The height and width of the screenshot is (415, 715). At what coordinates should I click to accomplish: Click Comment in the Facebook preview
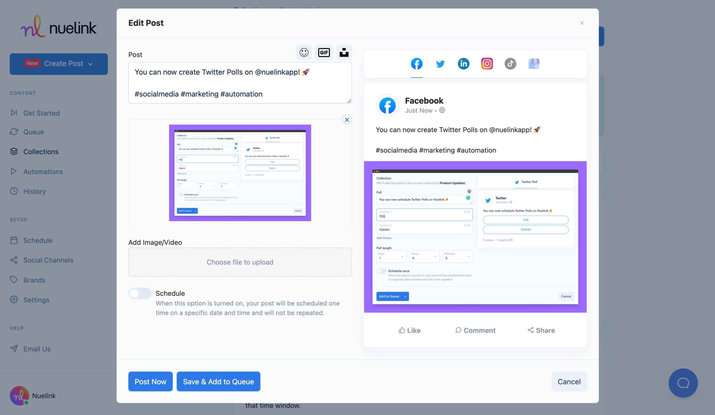click(475, 330)
